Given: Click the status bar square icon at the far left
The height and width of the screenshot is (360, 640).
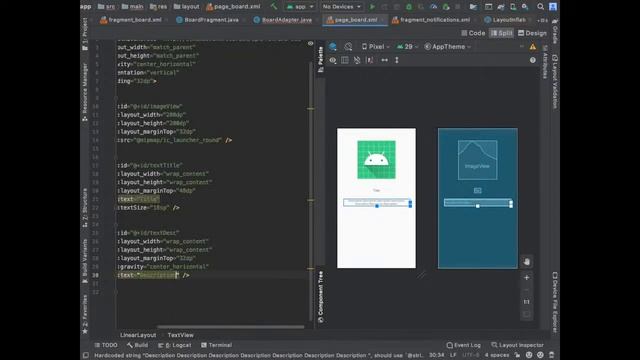Looking at the screenshot, I should click(86, 355).
